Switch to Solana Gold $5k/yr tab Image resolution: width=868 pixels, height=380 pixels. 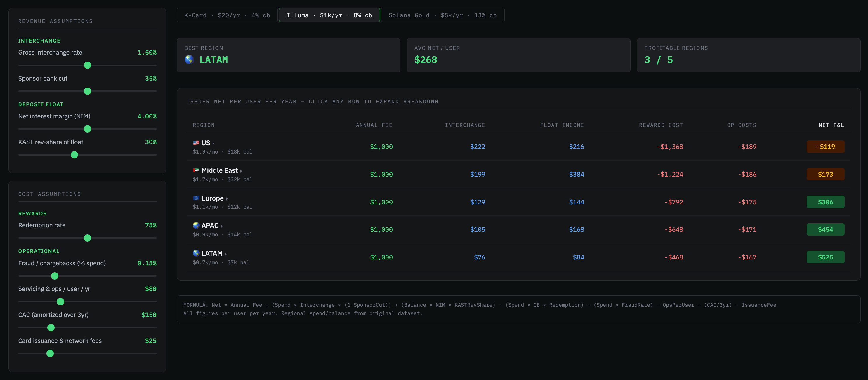pos(442,15)
